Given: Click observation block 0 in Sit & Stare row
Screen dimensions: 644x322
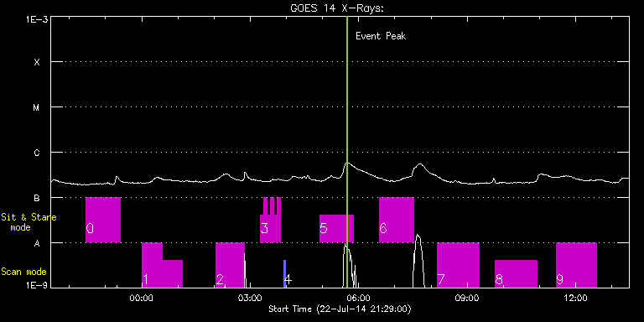Looking at the screenshot, I should pyautogui.click(x=103, y=220).
